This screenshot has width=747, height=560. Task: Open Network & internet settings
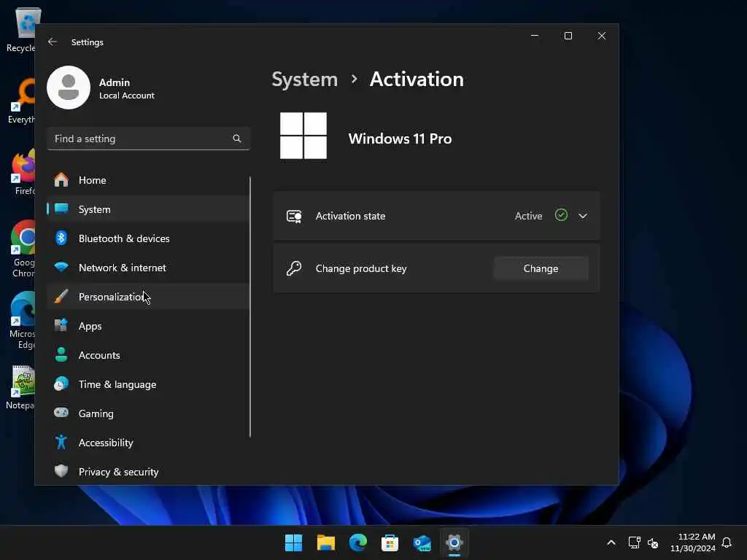pyautogui.click(x=148, y=268)
